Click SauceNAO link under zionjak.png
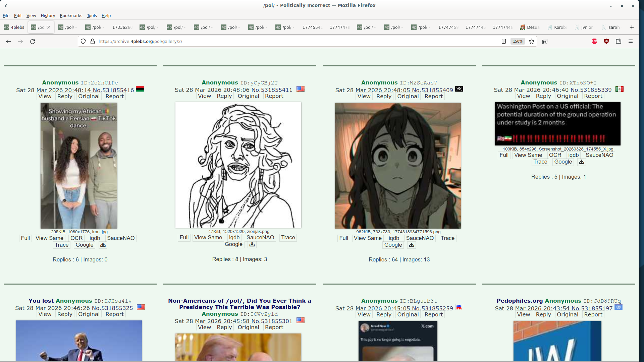This screenshot has height=362, width=644. click(260, 237)
